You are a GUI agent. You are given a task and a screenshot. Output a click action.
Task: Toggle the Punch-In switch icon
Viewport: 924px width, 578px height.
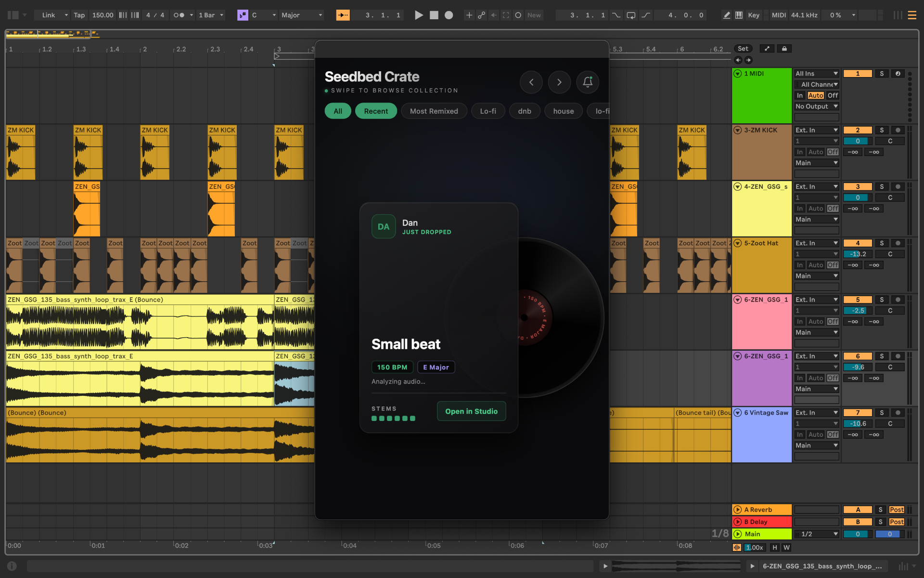(616, 15)
